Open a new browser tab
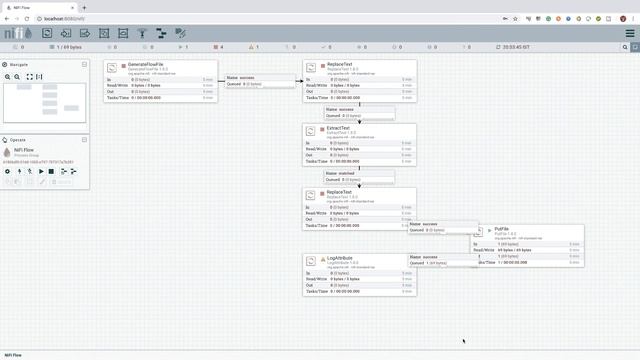Screen dimensions: 640x360 (x=84, y=7)
